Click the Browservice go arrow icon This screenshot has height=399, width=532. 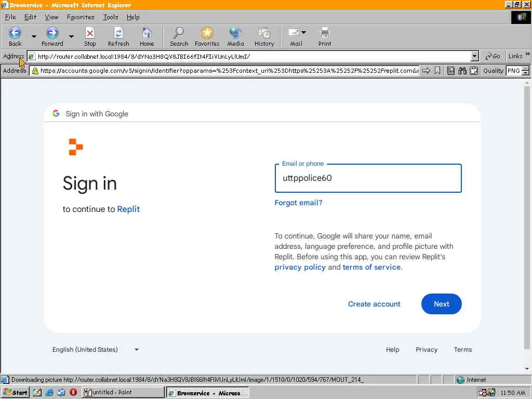[426, 71]
